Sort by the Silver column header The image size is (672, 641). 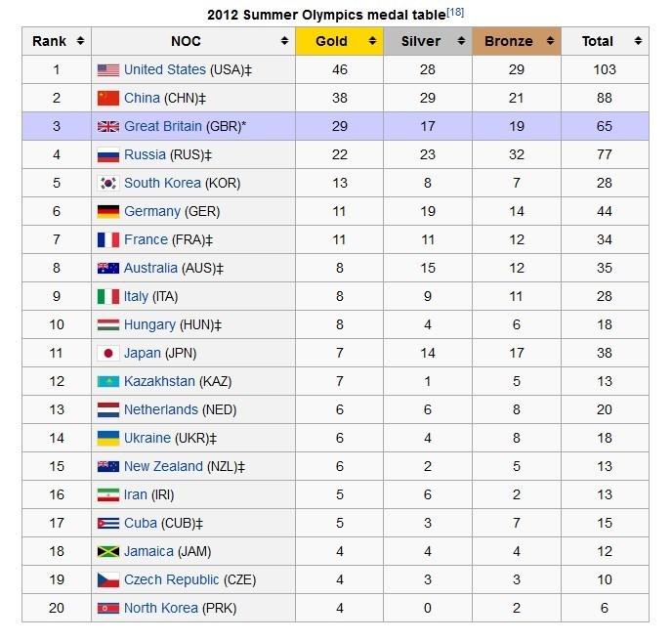click(x=421, y=41)
